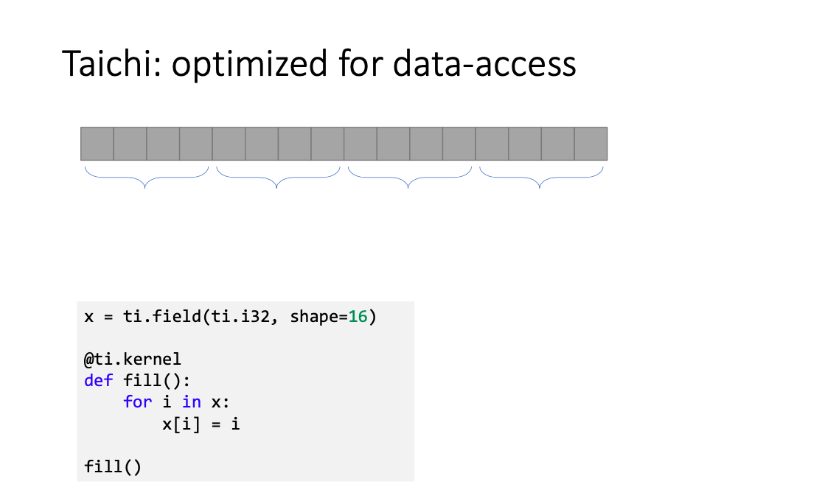Viewport: 836px width, 504px height.
Task: Select the third blue curly brace under the array
Action: [409, 178]
